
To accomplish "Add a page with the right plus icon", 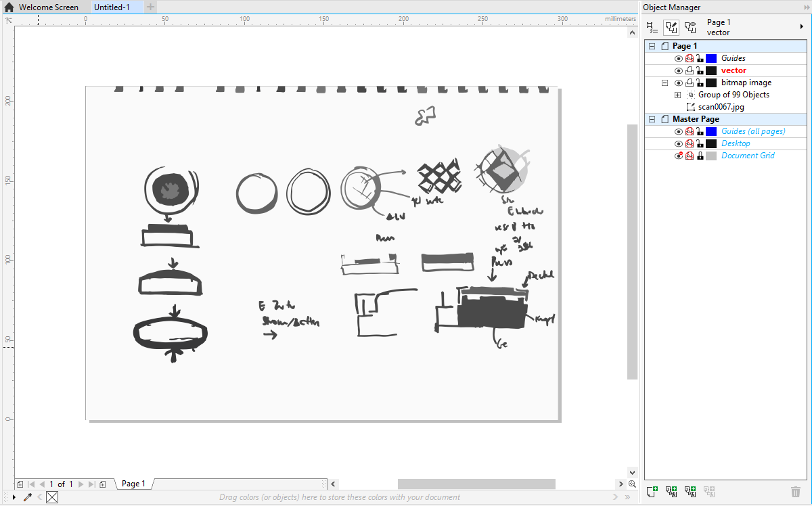I will pos(102,484).
